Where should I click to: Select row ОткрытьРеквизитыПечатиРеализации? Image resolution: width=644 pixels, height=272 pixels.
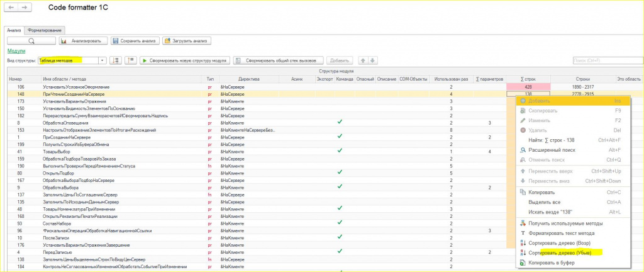261,217
